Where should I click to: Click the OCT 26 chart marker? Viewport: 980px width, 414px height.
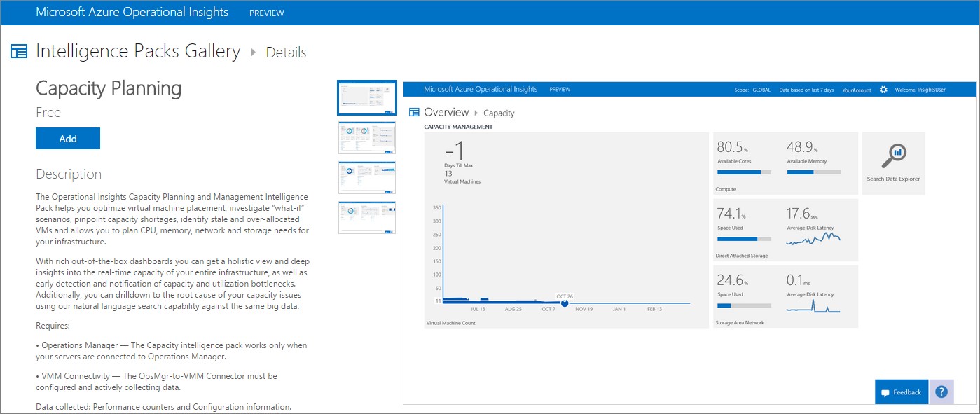565,303
